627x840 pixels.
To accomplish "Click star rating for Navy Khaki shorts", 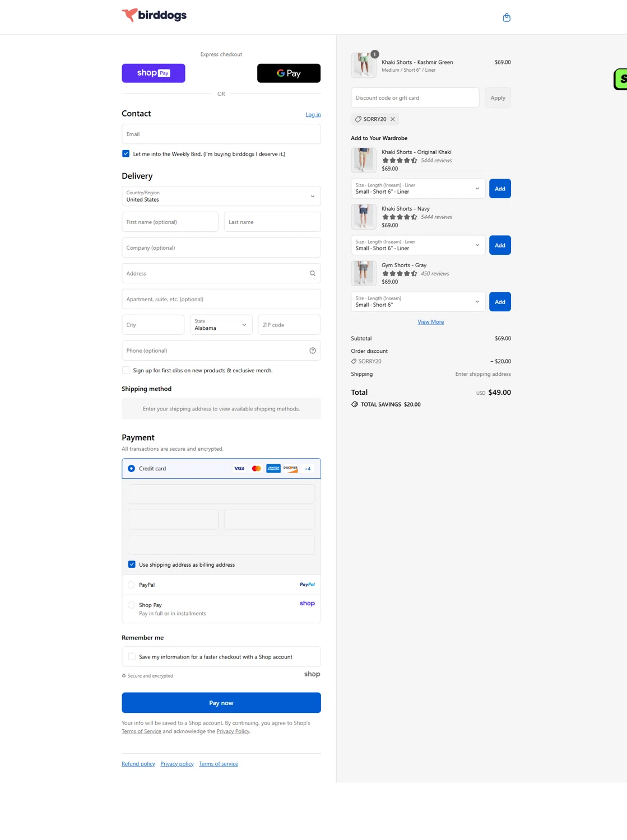I will pos(400,217).
